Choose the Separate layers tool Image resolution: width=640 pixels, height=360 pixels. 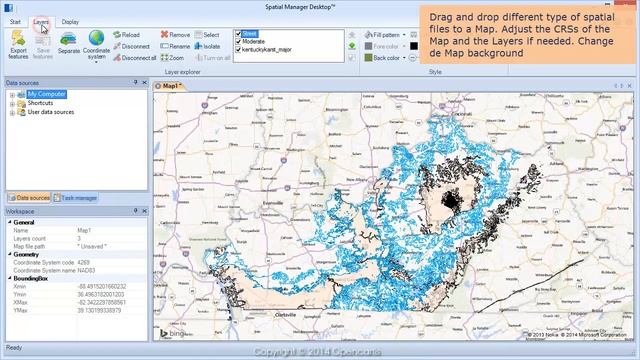[69, 43]
